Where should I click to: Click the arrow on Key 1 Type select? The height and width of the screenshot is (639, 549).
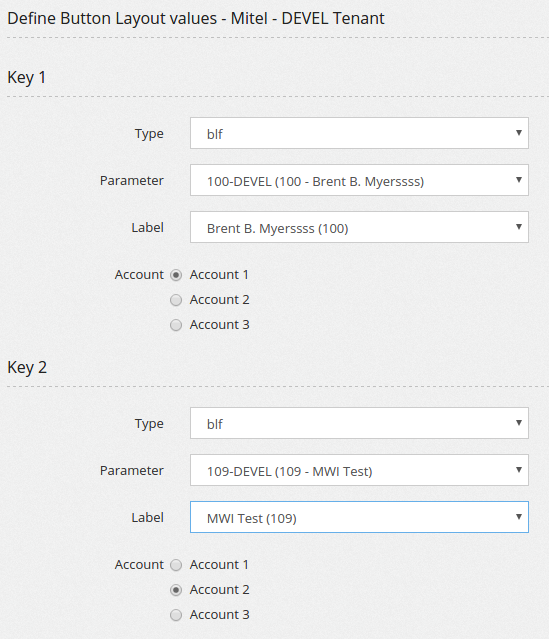tap(518, 133)
